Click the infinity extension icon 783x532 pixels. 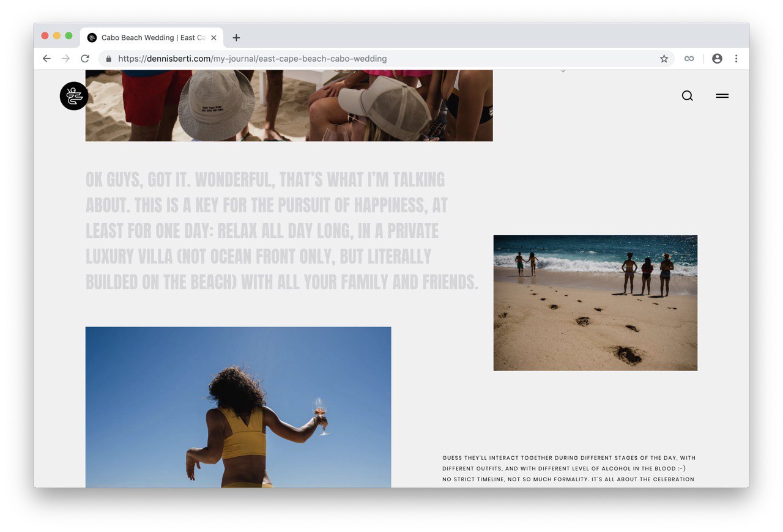(x=689, y=59)
